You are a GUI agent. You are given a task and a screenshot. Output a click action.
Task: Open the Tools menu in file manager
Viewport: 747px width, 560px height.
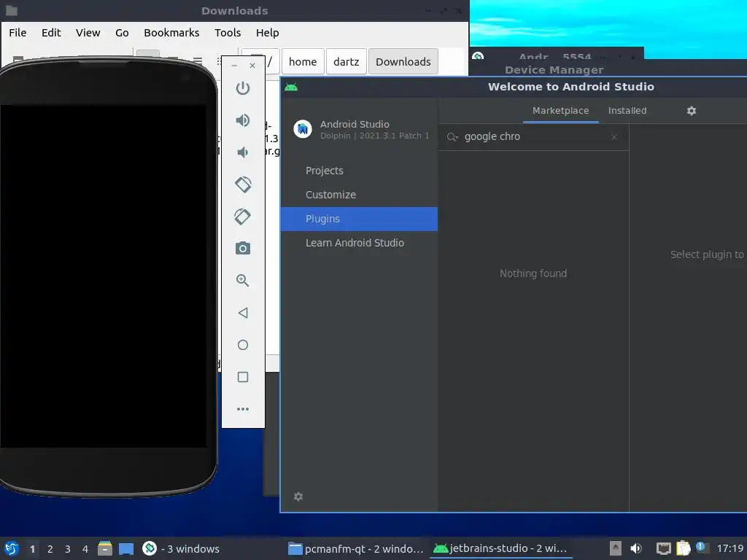point(228,33)
